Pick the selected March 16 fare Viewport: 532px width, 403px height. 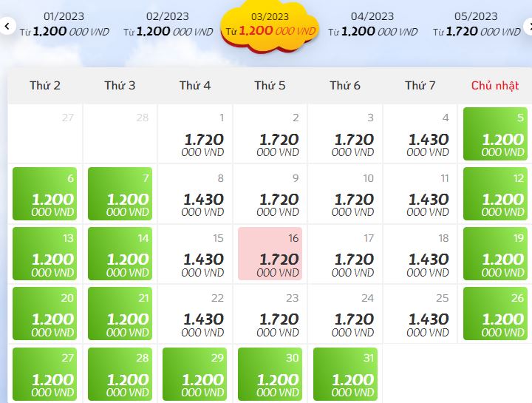point(270,254)
